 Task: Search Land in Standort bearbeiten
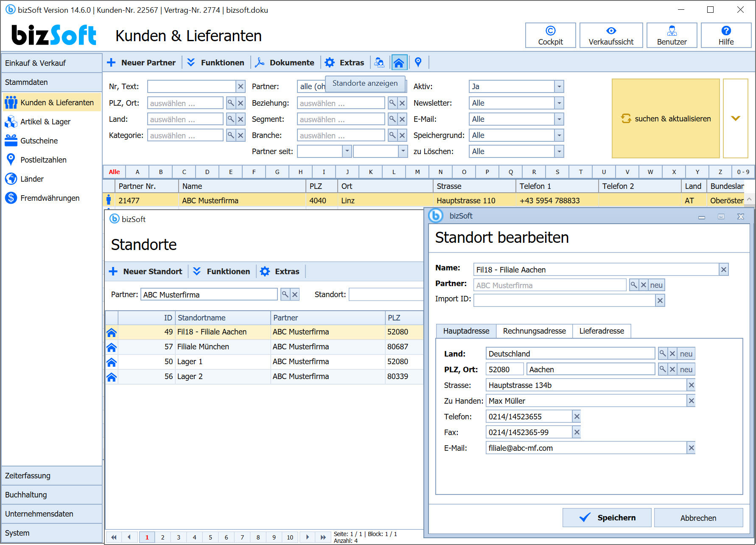tap(662, 354)
